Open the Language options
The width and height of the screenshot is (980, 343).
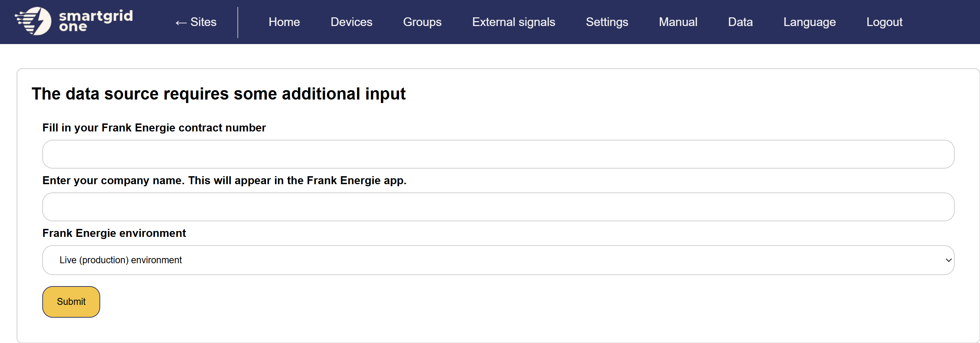[x=809, y=22]
